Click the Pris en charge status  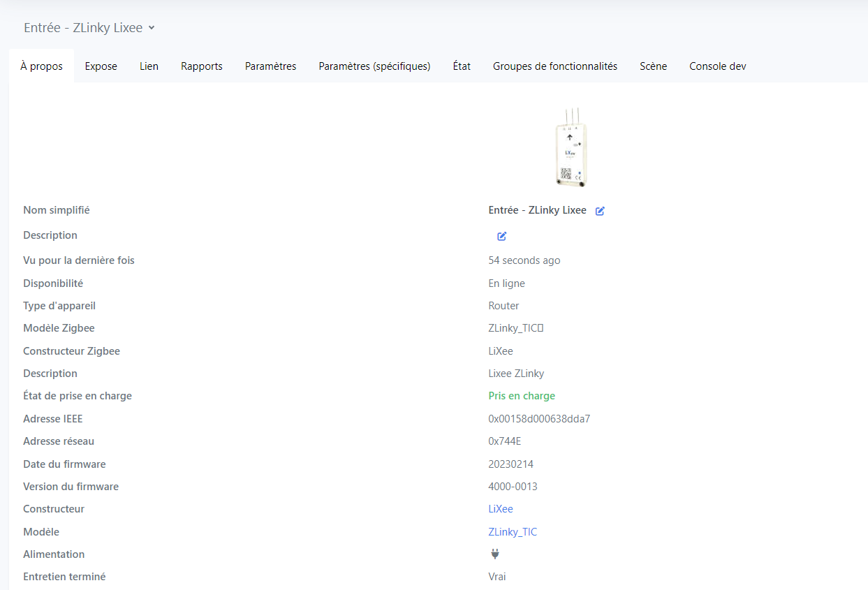point(522,396)
